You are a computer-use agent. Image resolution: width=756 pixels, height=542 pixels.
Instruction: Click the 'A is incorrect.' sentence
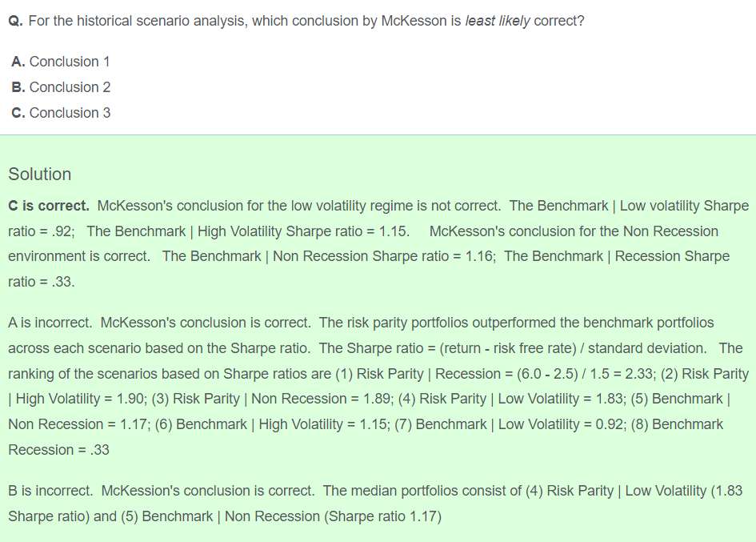[x=50, y=323]
